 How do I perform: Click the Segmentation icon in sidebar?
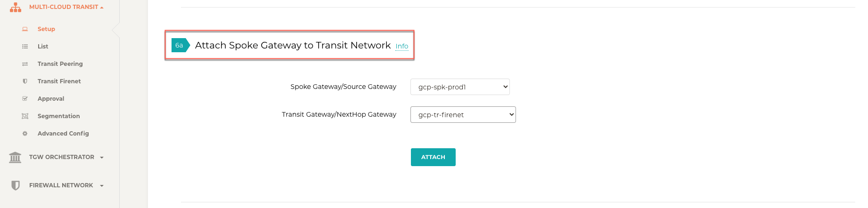25,116
